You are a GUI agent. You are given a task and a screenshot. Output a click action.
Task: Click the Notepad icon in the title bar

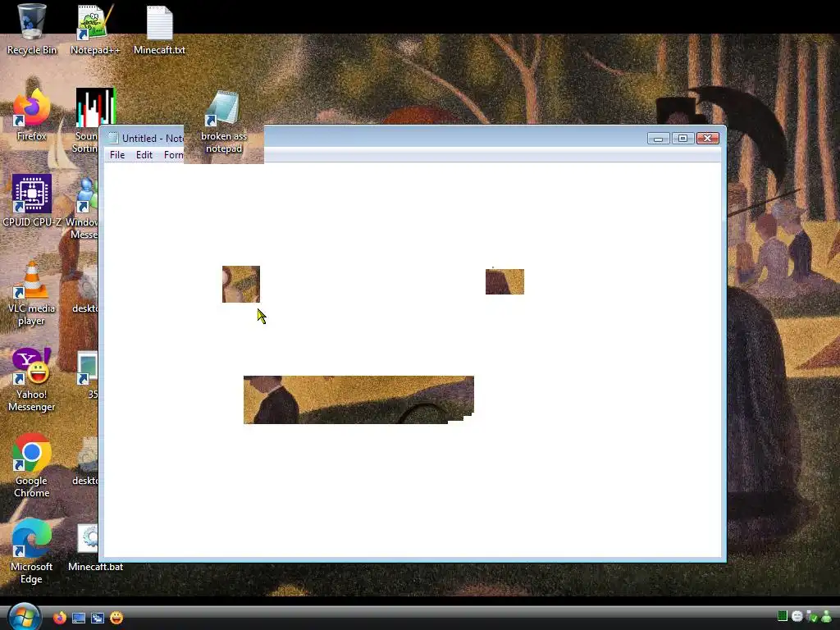(x=112, y=138)
